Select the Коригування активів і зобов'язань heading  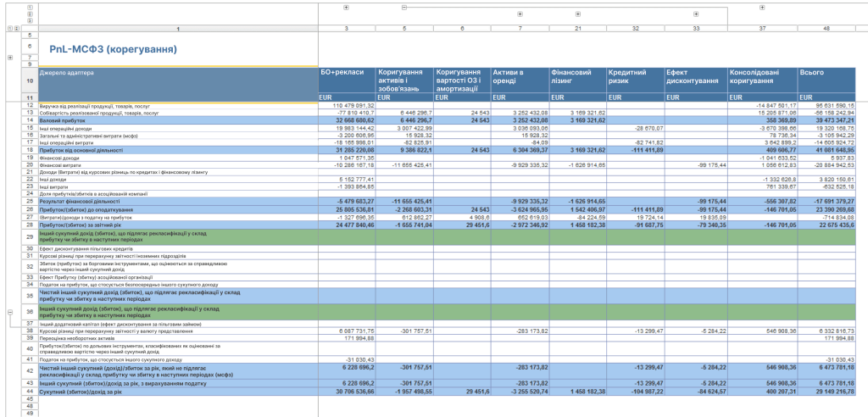coord(405,81)
